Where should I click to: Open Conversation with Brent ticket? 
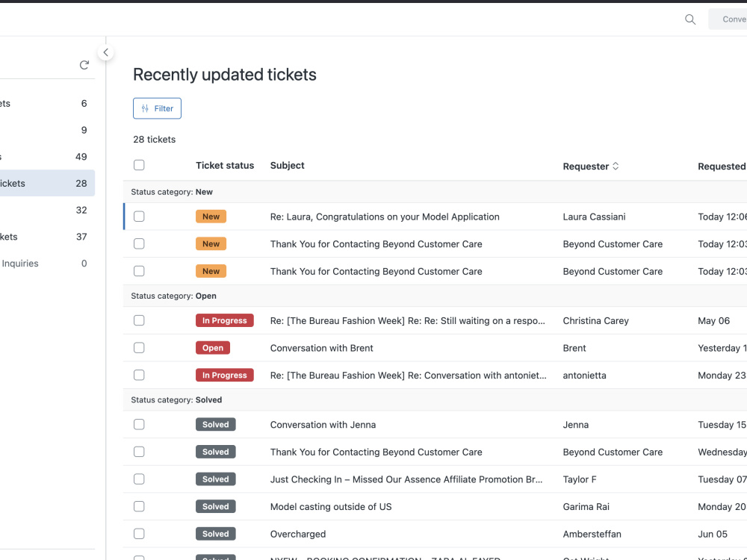pyautogui.click(x=321, y=348)
